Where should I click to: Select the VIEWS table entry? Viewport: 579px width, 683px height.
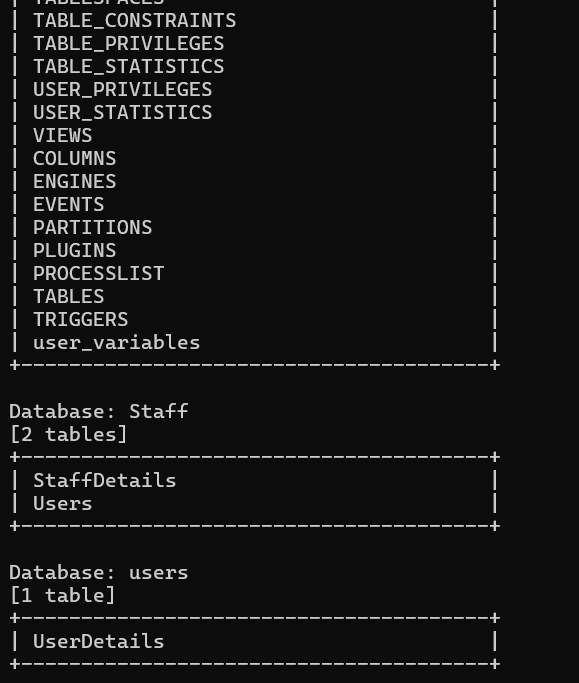63,136
